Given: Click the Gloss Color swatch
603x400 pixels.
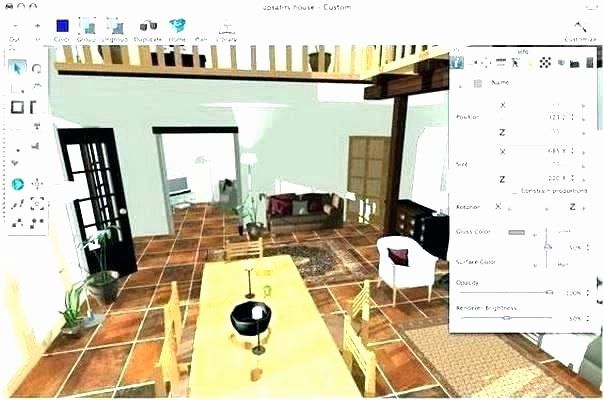Looking at the screenshot, I should 516,232.
